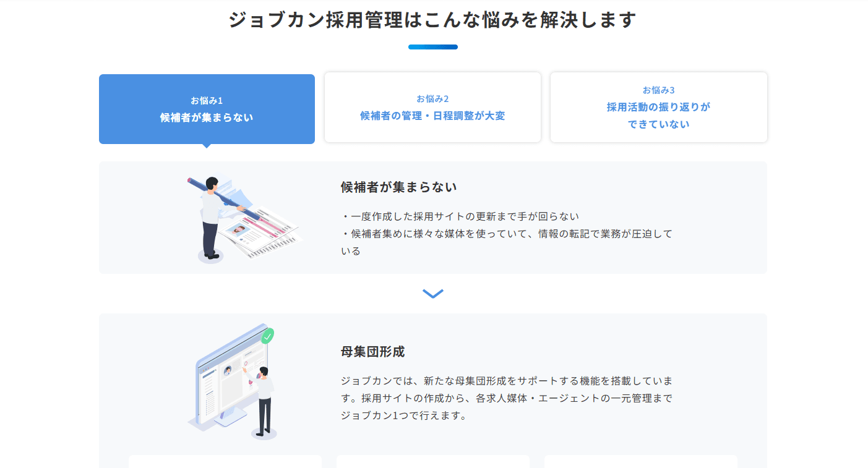The image size is (868, 468).
Task: Click the man holding the pencil
Action: tap(212, 218)
